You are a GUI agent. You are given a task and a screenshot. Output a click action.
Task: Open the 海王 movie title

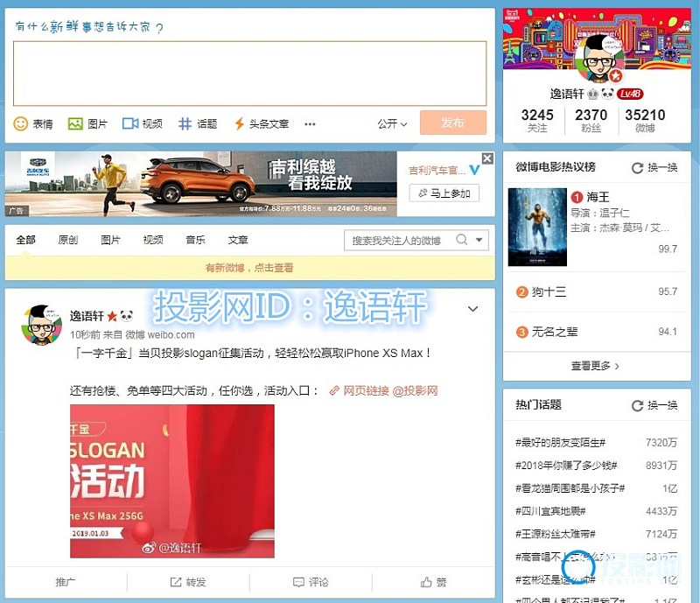pyautogui.click(x=598, y=197)
